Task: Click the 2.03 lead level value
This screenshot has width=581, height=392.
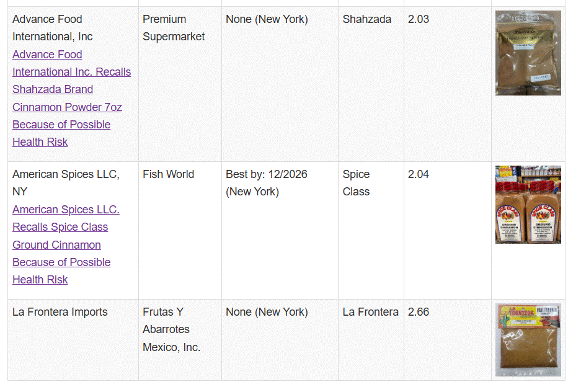Action: pyautogui.click(x=418, y=19)
